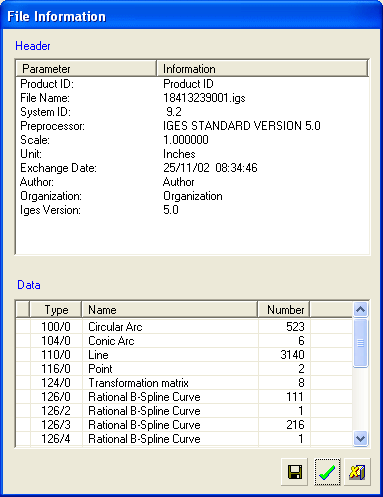
Task: Select the 100/0 Circular Arc row
Action: [x=184, y=327]
